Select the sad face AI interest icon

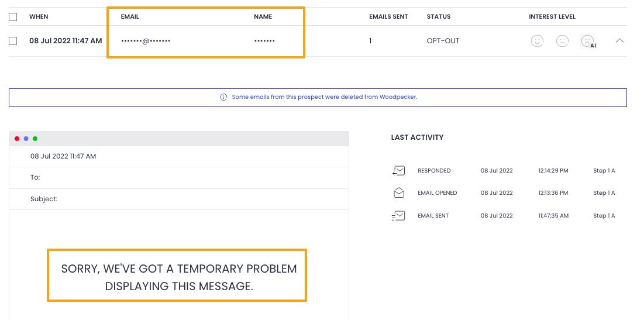587,41
